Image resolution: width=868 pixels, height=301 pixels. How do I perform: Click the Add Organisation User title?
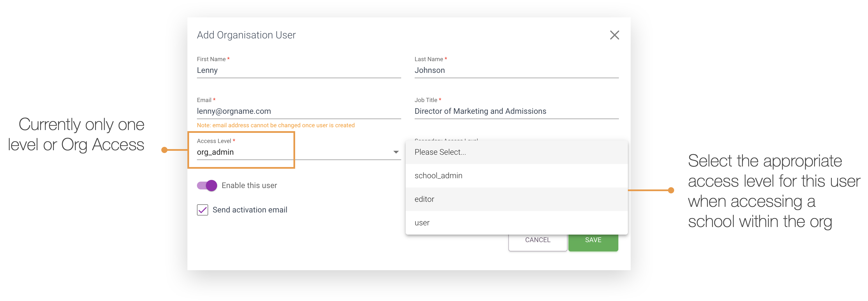click(246, 35)
